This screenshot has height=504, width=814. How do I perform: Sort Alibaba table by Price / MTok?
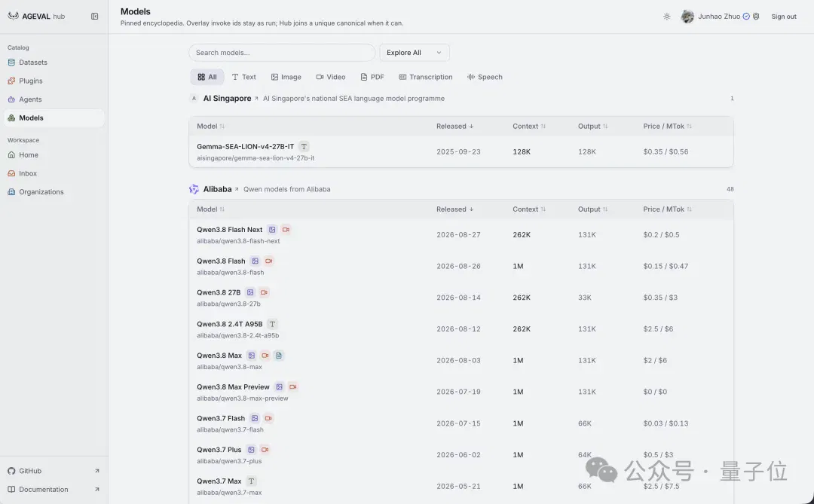pyautogui.click(x=667, y=209)
